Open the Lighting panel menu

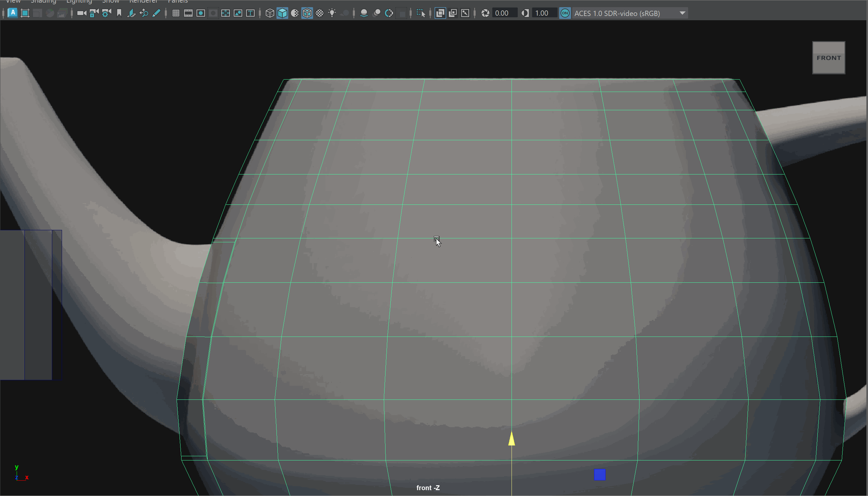(79, 2)
